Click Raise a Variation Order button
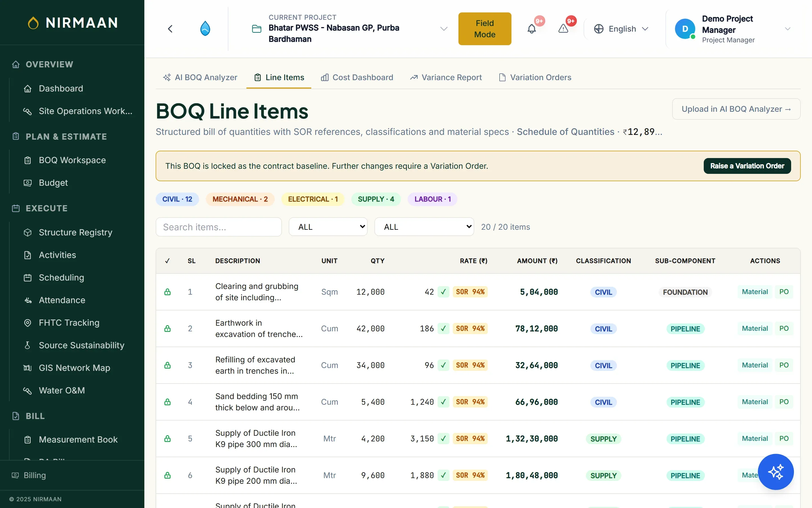 coord(747,166)
